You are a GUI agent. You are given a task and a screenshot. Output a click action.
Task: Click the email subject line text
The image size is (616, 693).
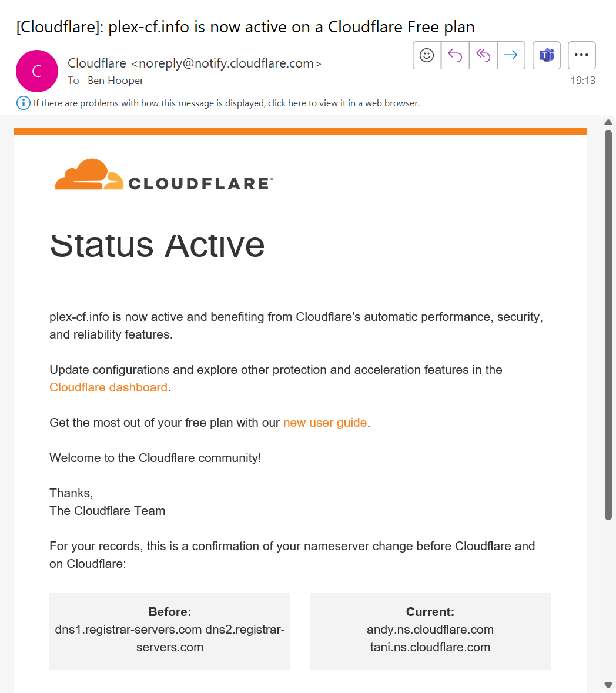click(245, 27)
